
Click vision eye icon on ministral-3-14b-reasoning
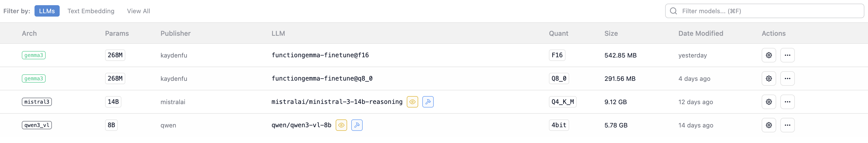click(412, 102)
